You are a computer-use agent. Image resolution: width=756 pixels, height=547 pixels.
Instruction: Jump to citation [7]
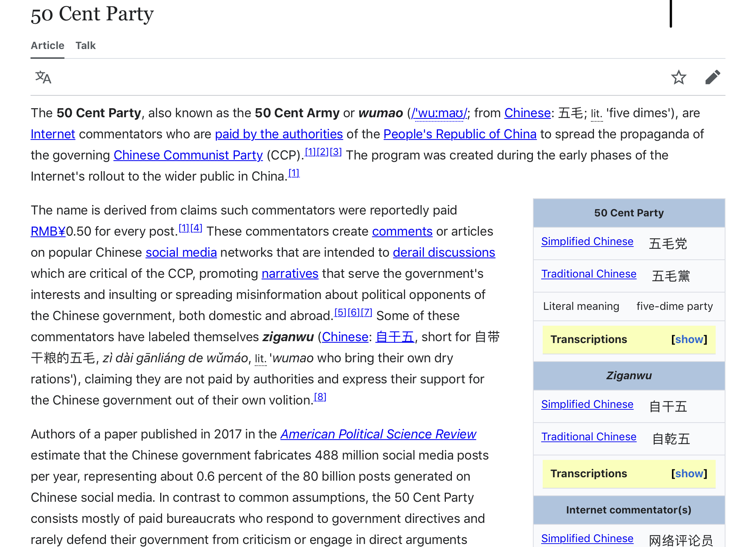367,312
